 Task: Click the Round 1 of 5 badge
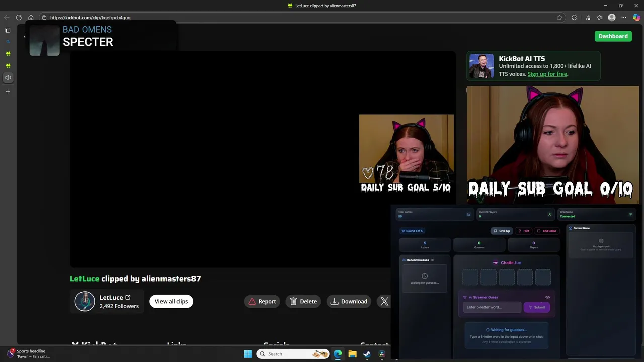click(412, 231)
